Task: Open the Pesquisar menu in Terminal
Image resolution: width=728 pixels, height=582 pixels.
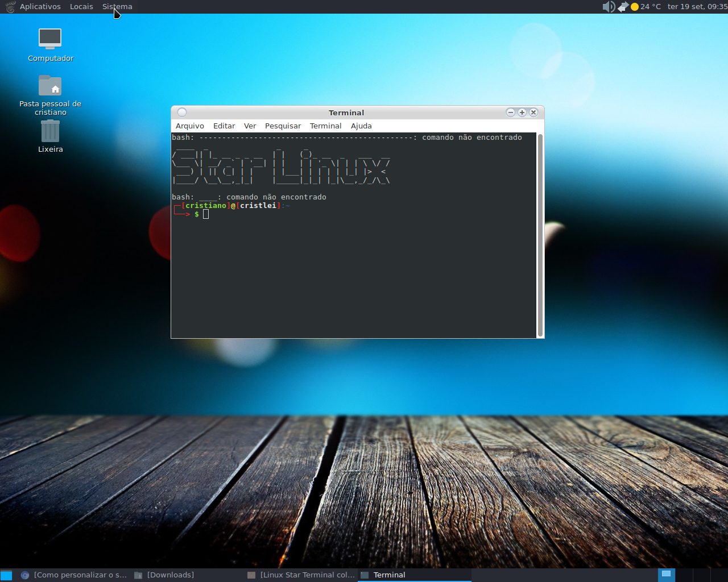Action: 283,126
